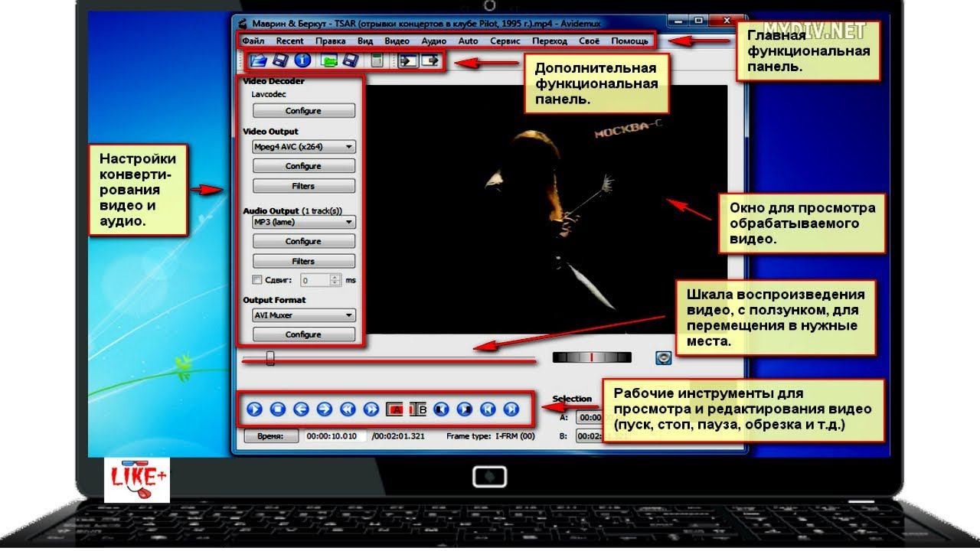Load a project with the green folder icon
The image size is (980, 551).
coord(330,61)
